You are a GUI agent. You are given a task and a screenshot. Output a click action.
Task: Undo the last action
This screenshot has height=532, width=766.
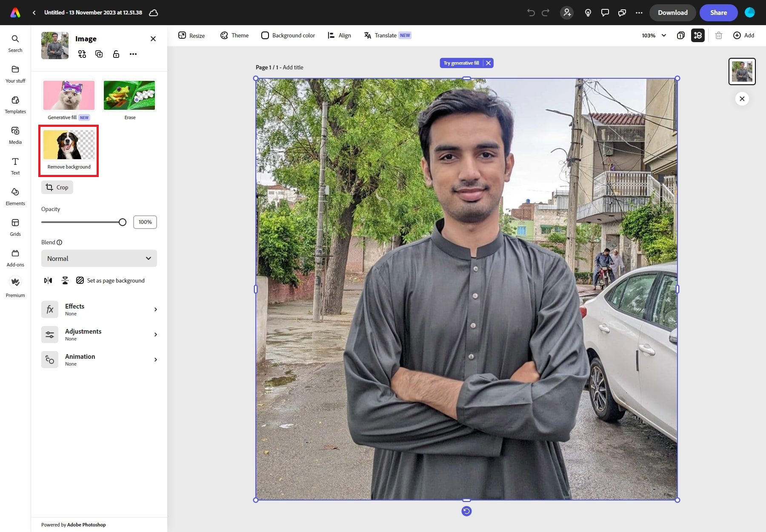[x=530, y=13]
